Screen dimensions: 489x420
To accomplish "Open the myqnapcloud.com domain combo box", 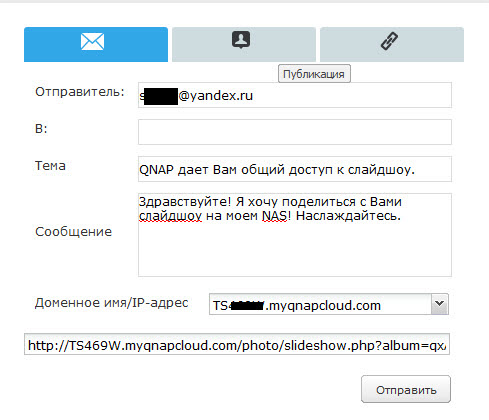I will click(x=329, y=304).
